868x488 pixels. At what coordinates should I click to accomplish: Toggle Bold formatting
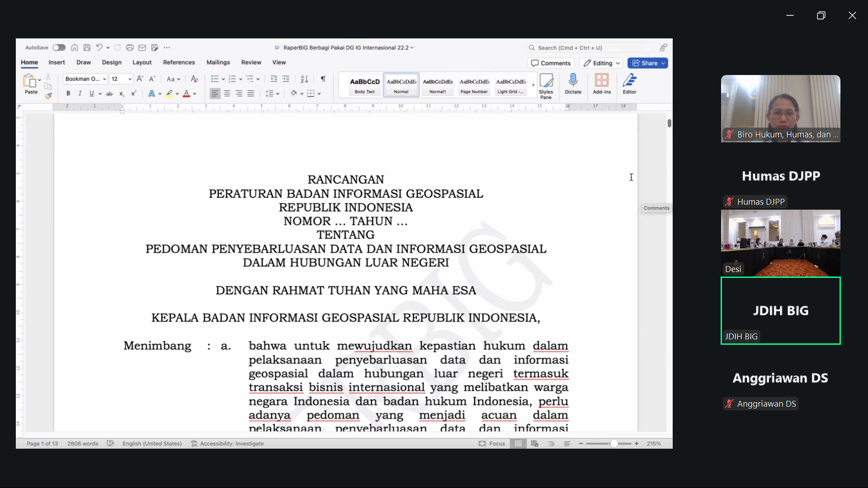click(x=68, y=94)
